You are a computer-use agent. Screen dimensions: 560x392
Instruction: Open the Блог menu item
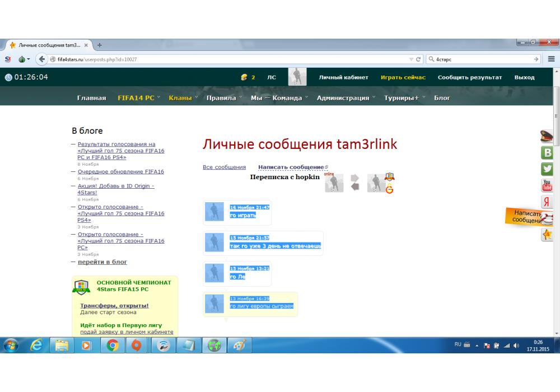(442, 98)
